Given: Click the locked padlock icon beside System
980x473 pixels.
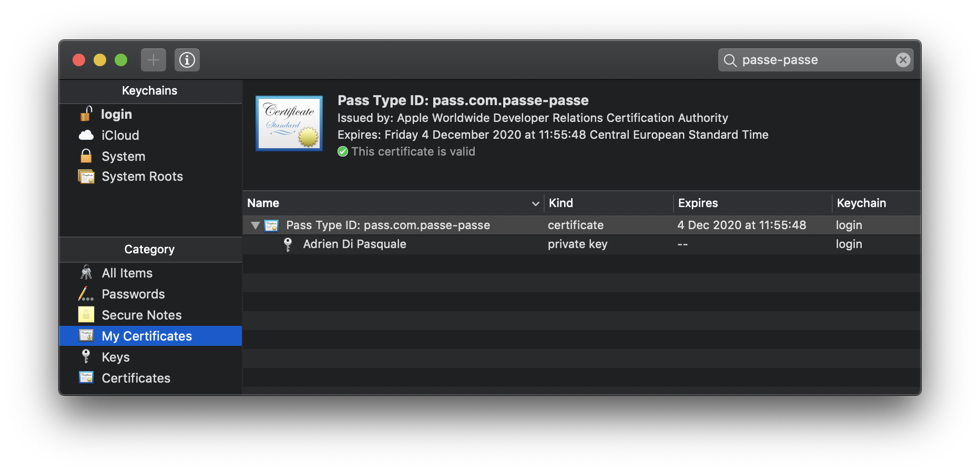Looking at the screenshot, I should [x=86, y=156].
